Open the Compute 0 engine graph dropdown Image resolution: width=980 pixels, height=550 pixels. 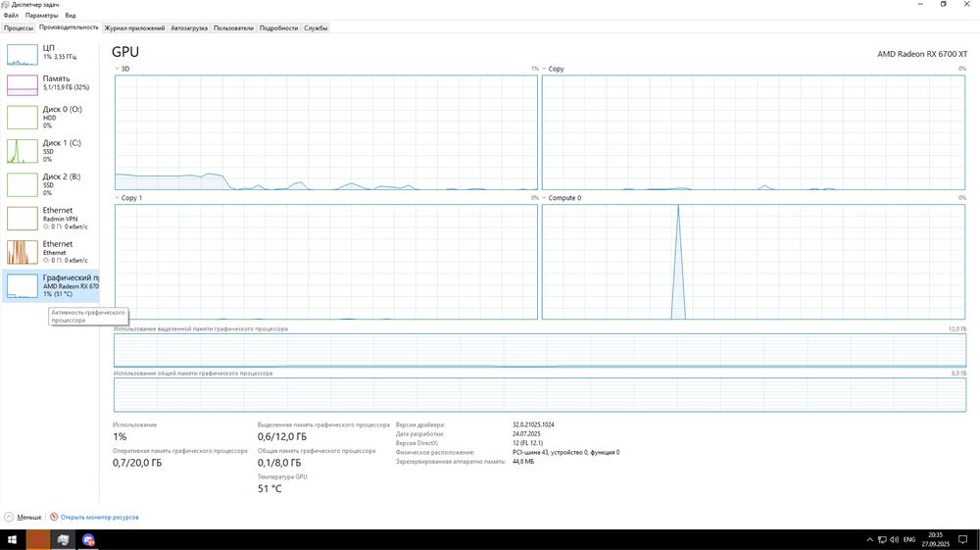point(544,197)
